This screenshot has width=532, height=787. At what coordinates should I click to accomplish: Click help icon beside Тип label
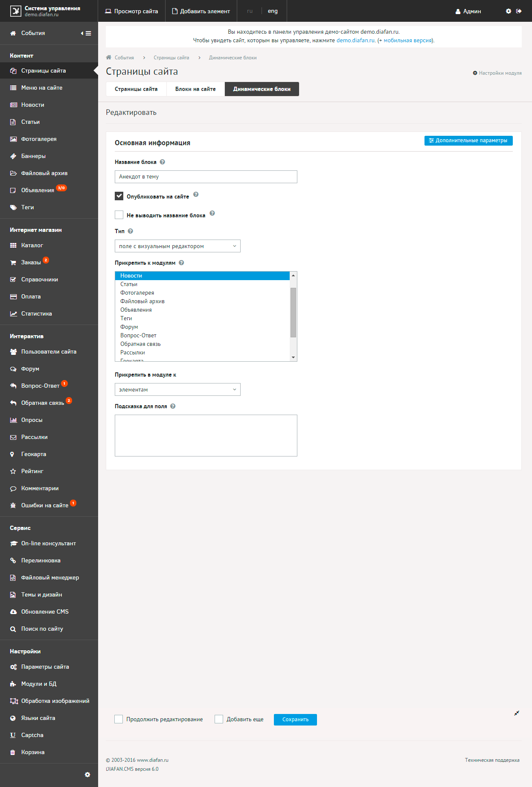point(131,231)
